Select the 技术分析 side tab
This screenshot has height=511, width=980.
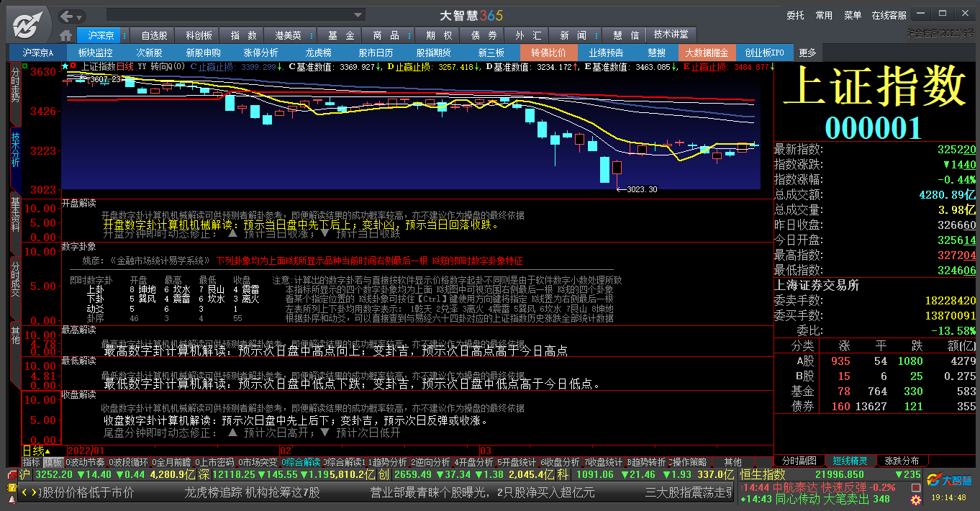click(15, 158)
